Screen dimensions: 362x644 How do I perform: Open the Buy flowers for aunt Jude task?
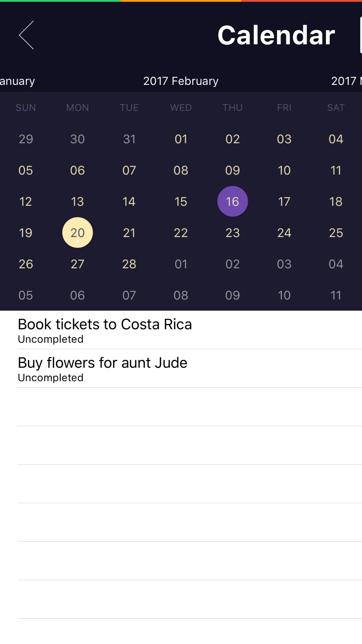click(x=102, y=368)
